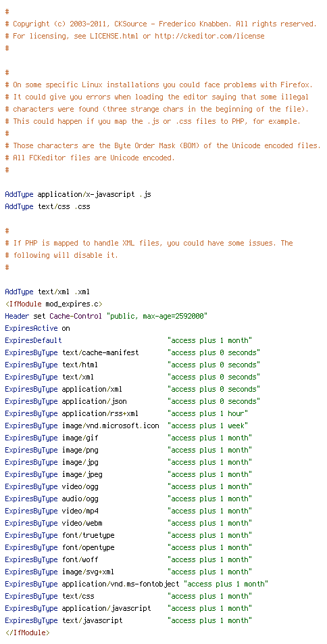Viewport: 327px width, 644px height.
Task: Click the text/cache-manifest expiry line
Action: click(132, 352)
